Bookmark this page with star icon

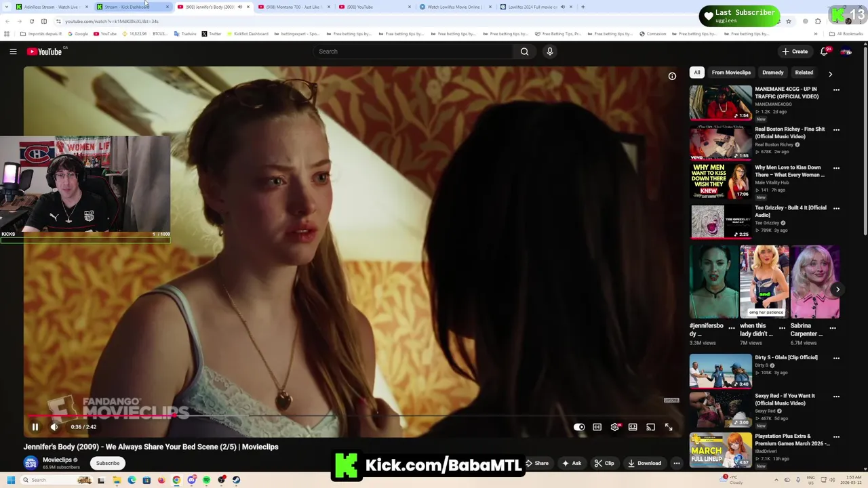pos(788,21)
